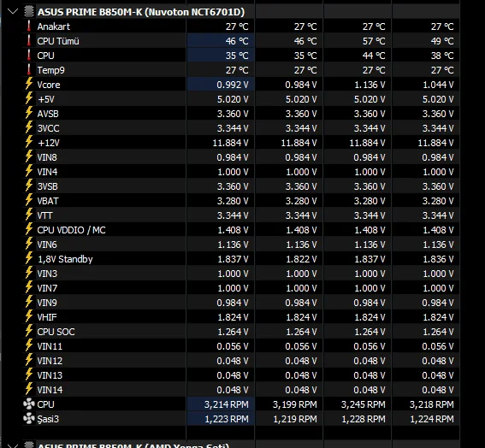Select the VIN14 sensor row
The height and width of the screenshot is (448, 485).
click(241, 390)
